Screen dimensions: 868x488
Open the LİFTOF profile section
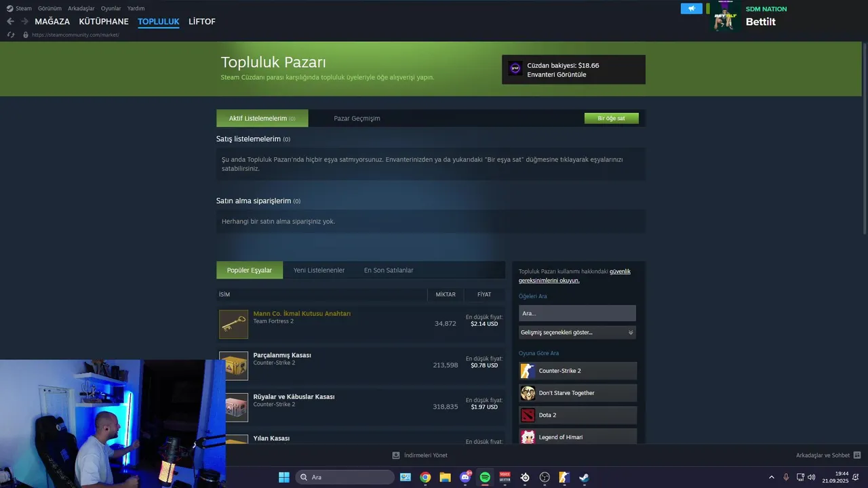(202, 22)
